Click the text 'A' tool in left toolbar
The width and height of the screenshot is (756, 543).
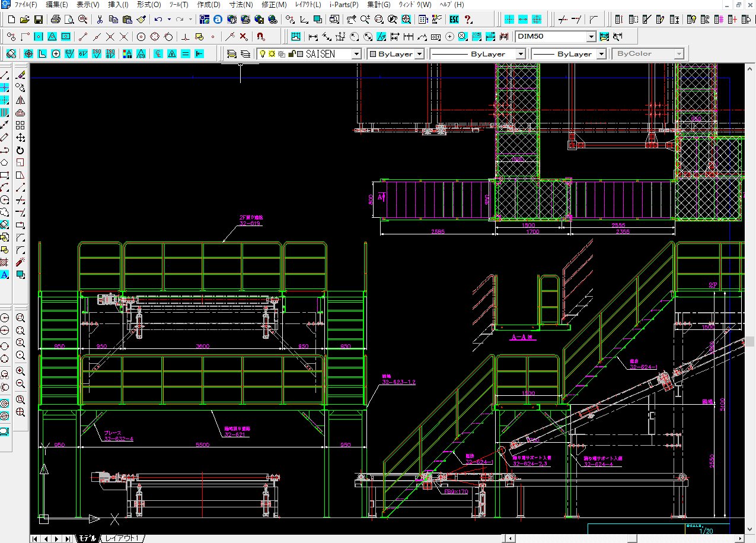(4, 275)
